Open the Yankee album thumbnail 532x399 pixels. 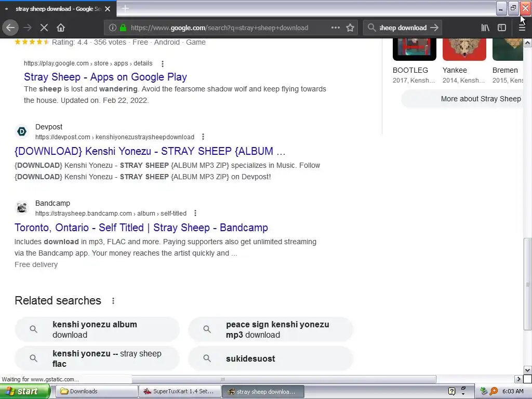point(464,49)
